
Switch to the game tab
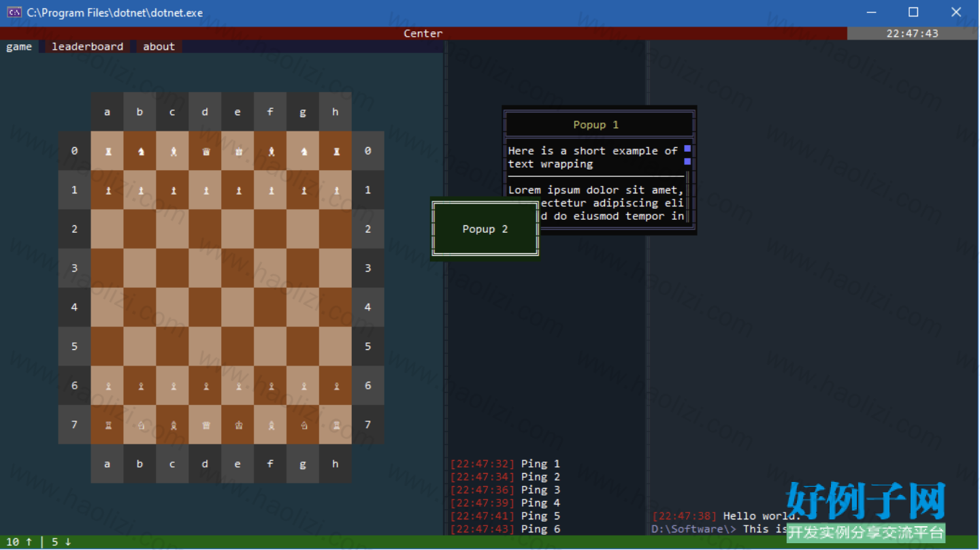[x=19, y=46]
